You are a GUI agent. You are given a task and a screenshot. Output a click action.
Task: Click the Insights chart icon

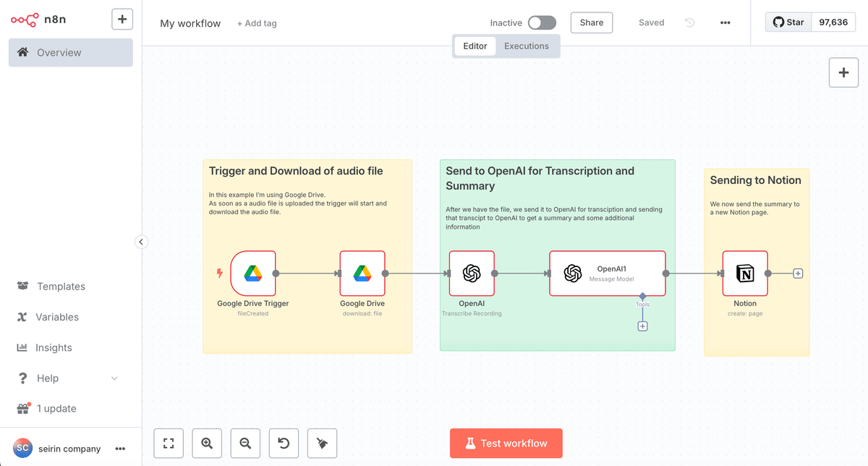point(22,347)
